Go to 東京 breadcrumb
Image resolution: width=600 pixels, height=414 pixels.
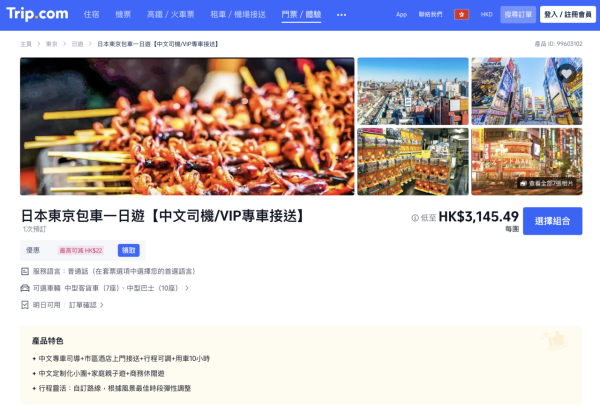52,44
